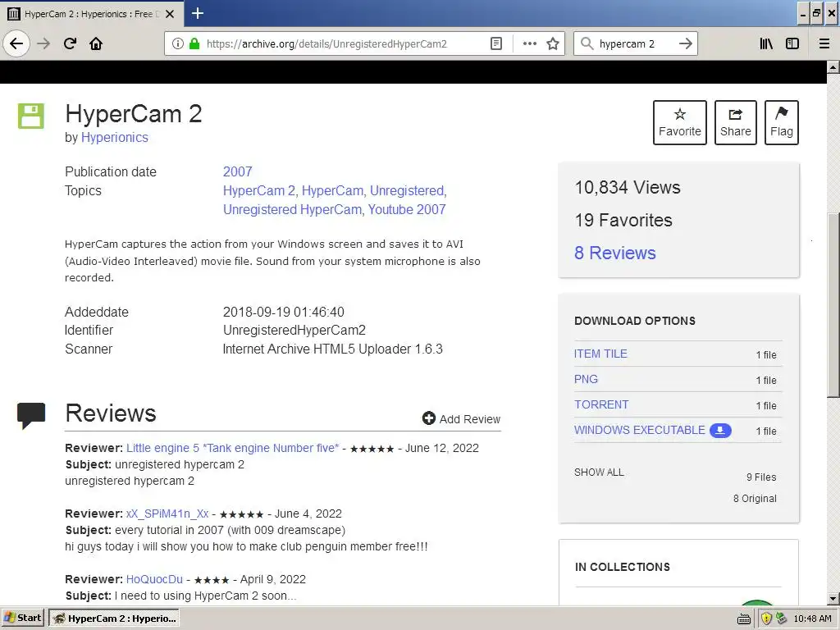840x630 pixels.
Task: Click the scrollbar down arrow
Action: click(833, 599)
